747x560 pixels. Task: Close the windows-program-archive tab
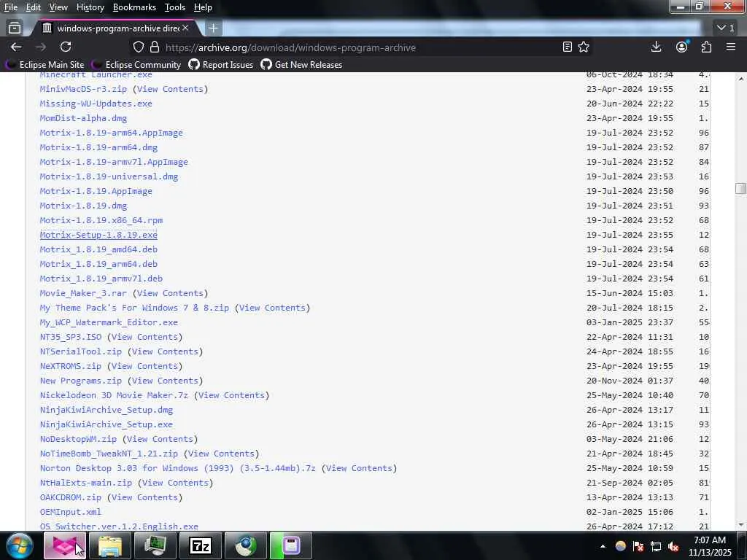[x=185, y=28]
